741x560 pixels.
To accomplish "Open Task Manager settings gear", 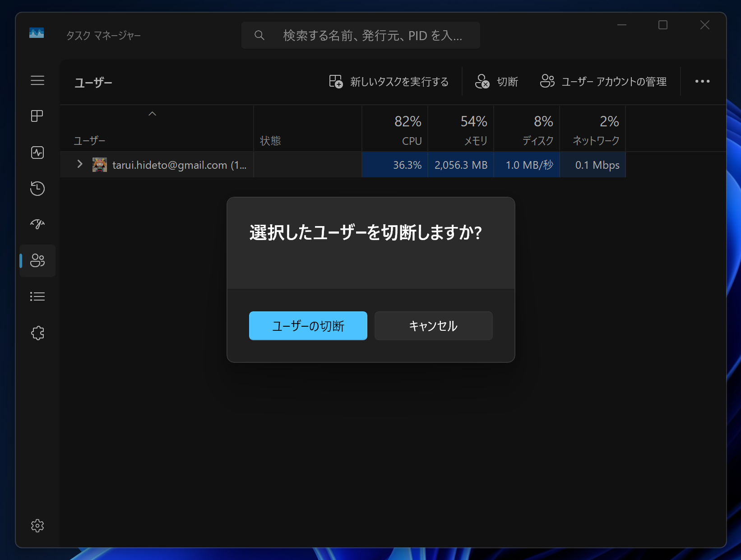I will pyautogui.click(x=37, y=526).
